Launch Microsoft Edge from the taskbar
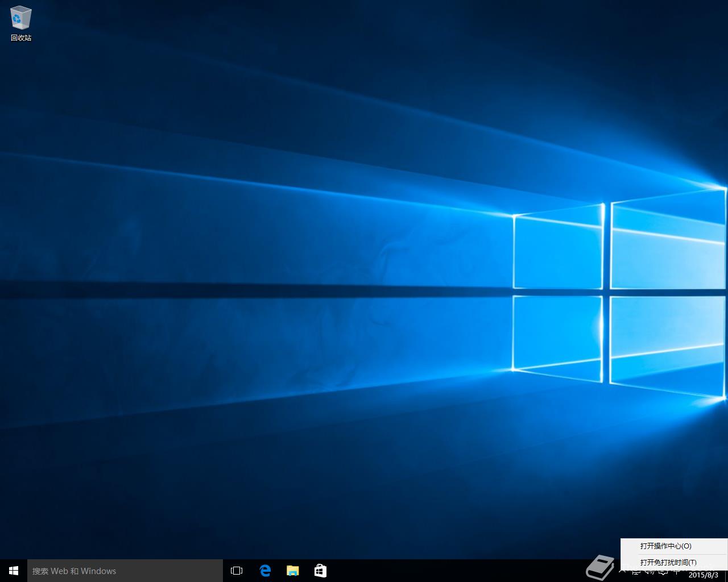 pyautogui.click(x=265, y=571)
